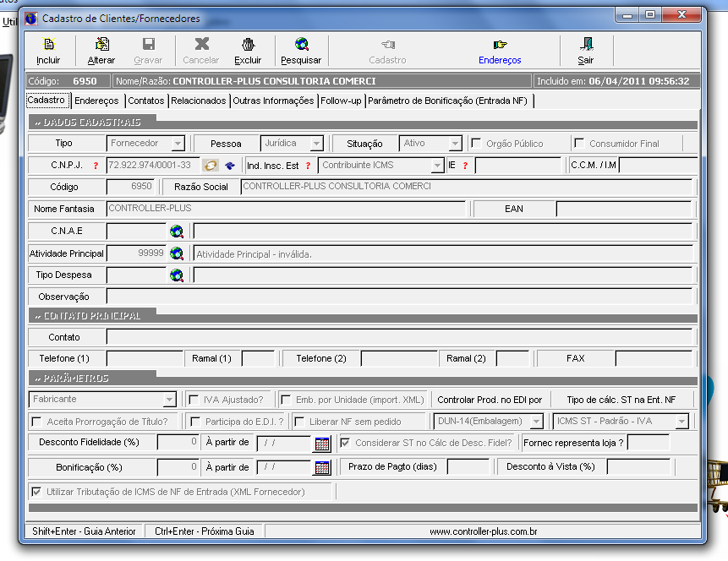This screenshot has height=561, width=728.
Task: Click the Observação input field
Action: 399,297
